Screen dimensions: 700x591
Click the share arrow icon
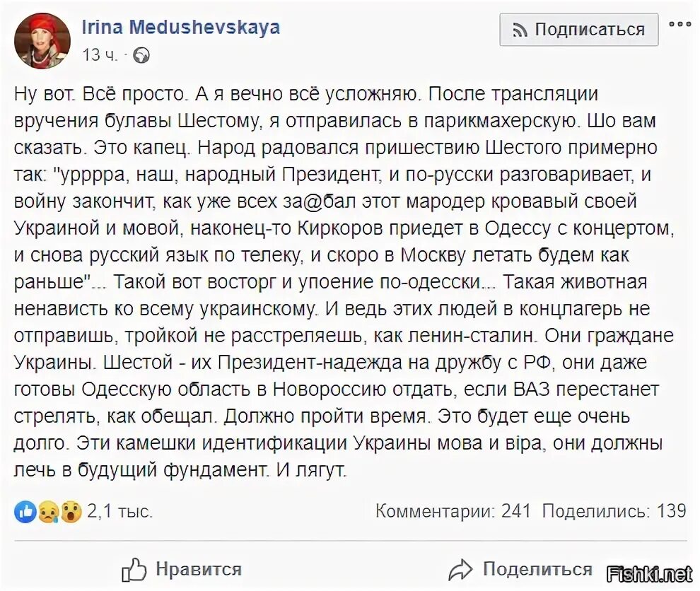click(460, 570)
